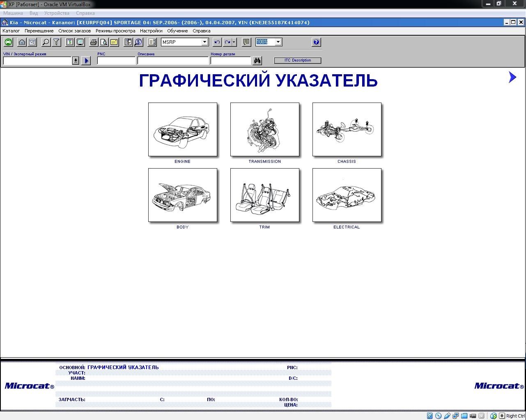The width and height of the screenshot is (526, 420).
Task: Click the BODY label
Action: tap(182, 227)
